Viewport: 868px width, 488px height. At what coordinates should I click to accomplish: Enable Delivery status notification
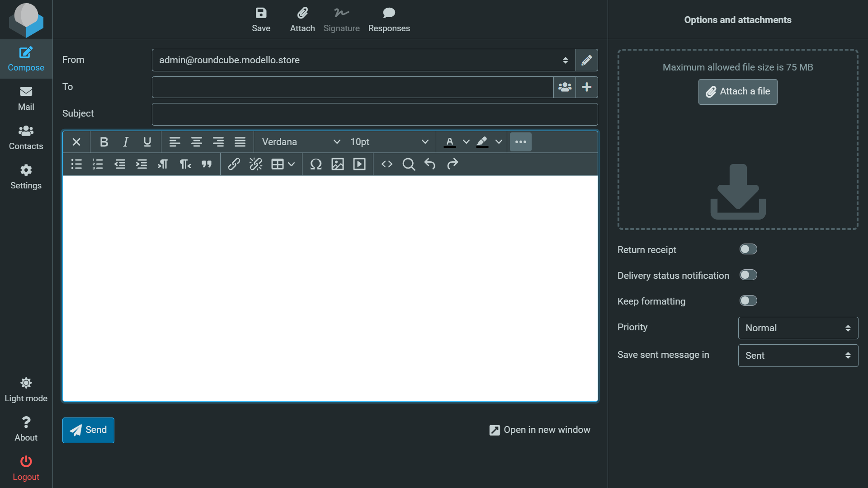point(748,275)
